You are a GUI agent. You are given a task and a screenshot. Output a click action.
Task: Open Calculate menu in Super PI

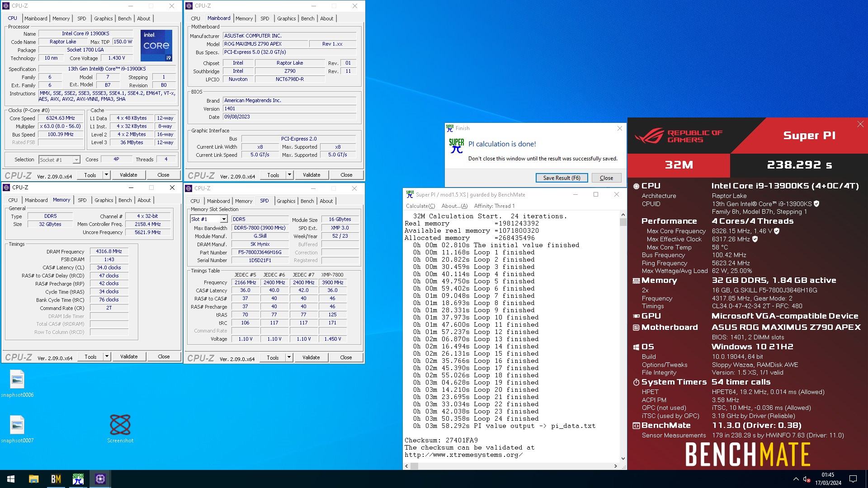420,206
